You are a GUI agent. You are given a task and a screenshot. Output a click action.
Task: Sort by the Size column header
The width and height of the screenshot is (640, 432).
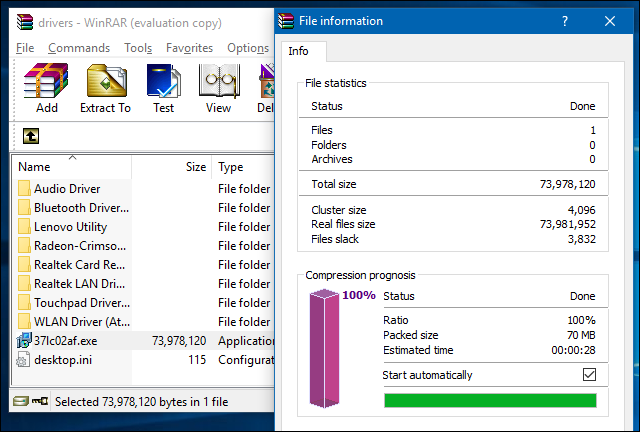[x=172, y=167]
